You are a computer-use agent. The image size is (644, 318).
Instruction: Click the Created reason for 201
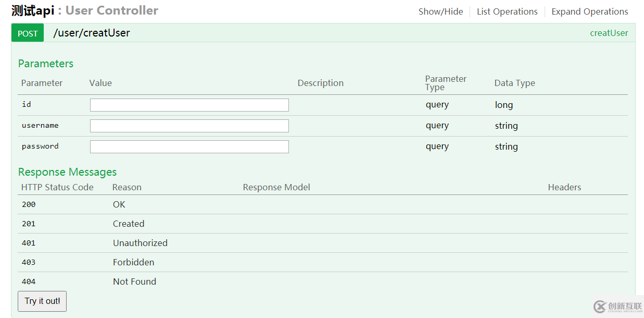[129, 224]
